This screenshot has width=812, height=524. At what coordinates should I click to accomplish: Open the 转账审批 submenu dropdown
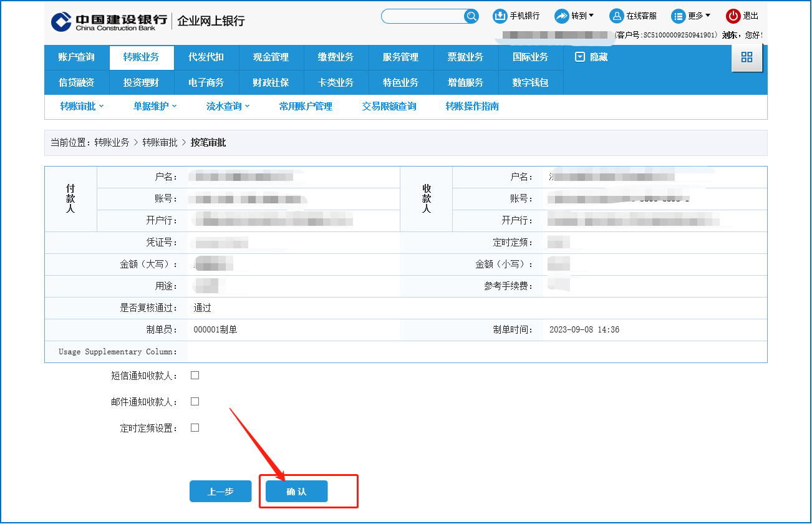coord(82,107)
